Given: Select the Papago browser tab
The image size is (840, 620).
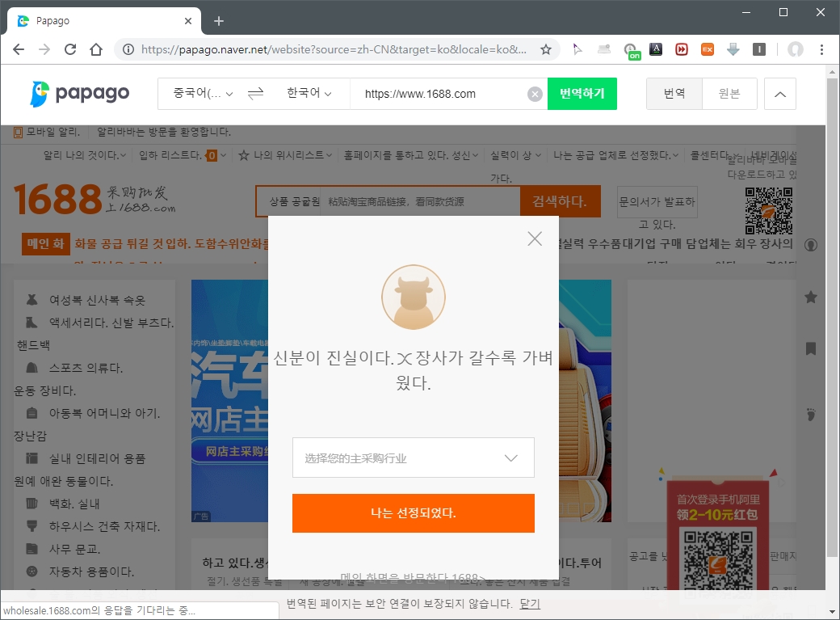Looking at the screenshot, I should coord(104,21).
